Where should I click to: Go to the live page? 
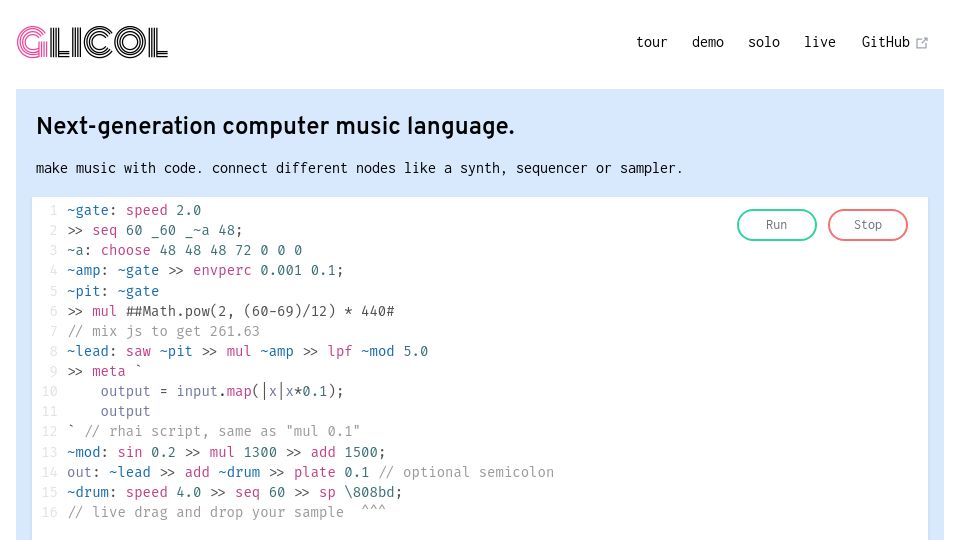pyautogui.click(x=820, y=42)
